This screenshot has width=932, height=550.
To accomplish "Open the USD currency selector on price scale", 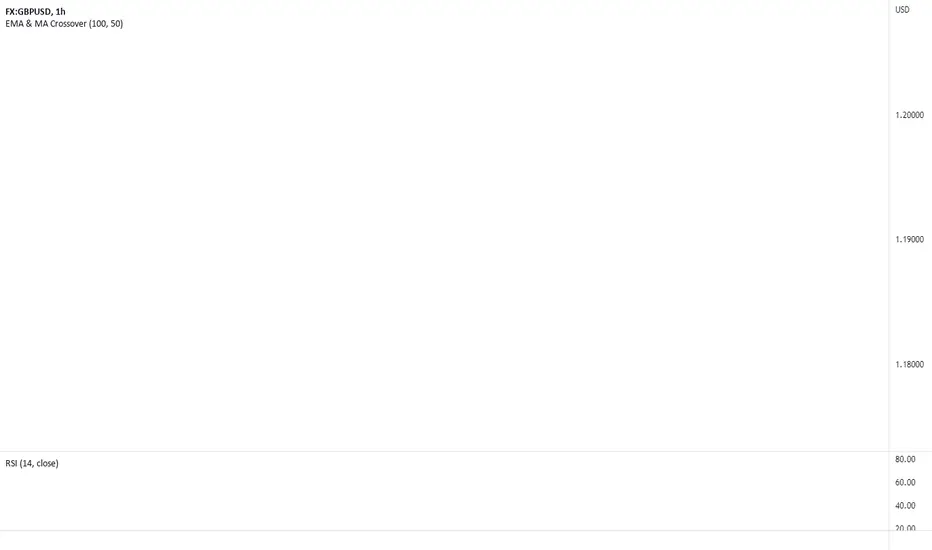I will pyautogui.click(x=902, y=10).
